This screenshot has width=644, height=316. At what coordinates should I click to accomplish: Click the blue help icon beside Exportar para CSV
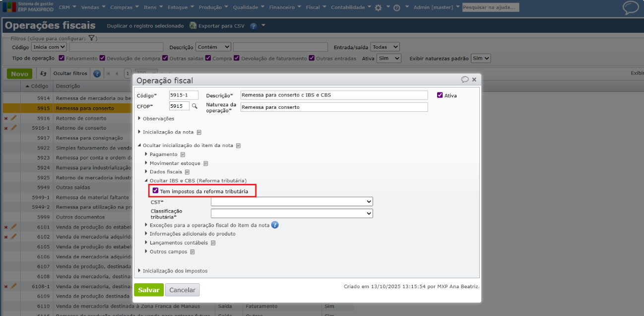click(x=253, y=26)
